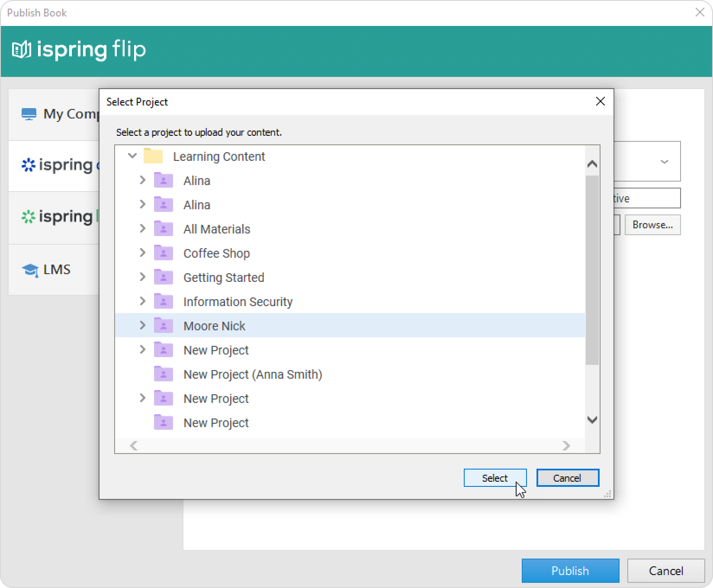Click the My Computer monitor icon
Screen dimensions: 713x588
tap(29, 114)
